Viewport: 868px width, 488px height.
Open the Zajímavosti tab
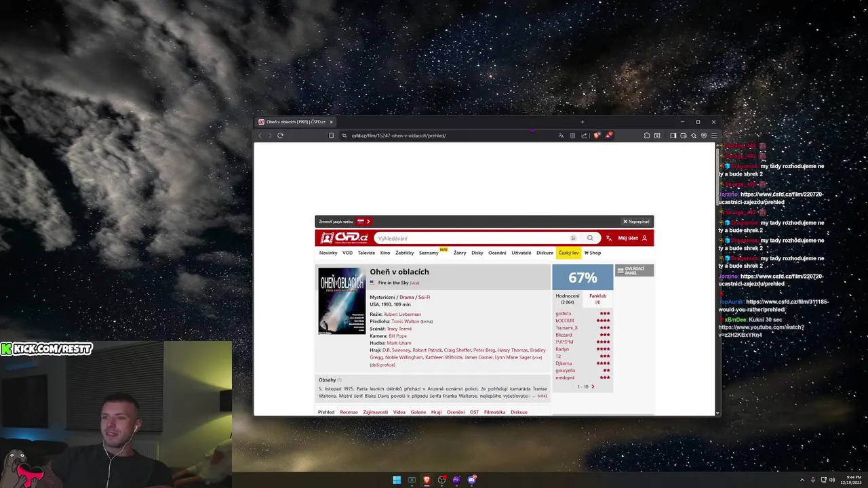click(375, 412)
